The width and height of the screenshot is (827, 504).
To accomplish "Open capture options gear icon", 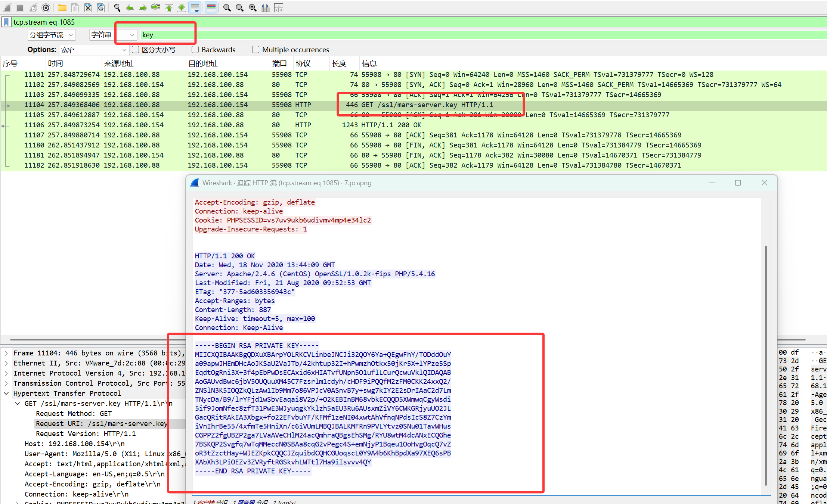I will (46, 7).
